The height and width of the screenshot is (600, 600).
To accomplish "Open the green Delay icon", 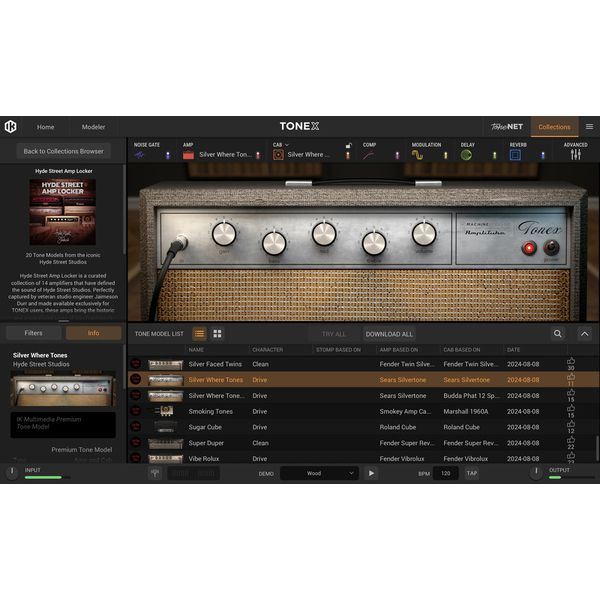I will tap(466, 155).
